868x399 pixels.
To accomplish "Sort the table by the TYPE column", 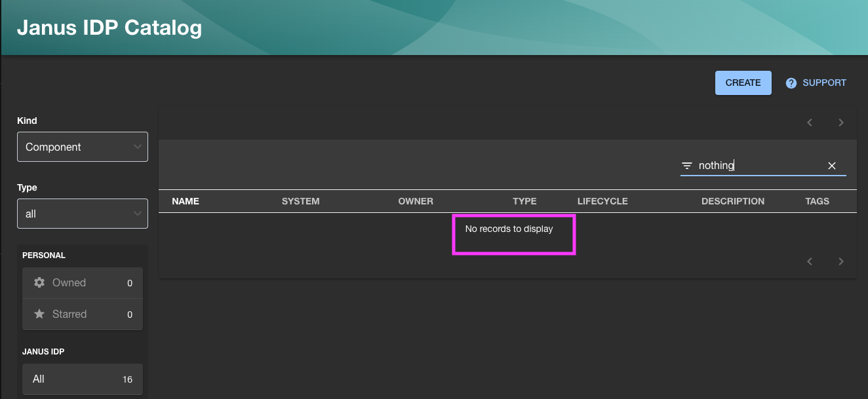I will click(524, 201).
